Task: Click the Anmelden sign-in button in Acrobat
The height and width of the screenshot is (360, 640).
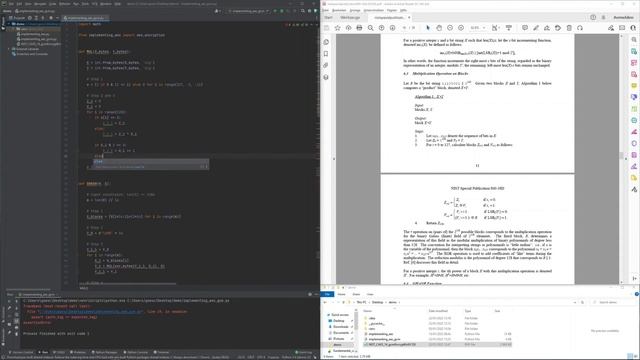Action: point(623,18)
